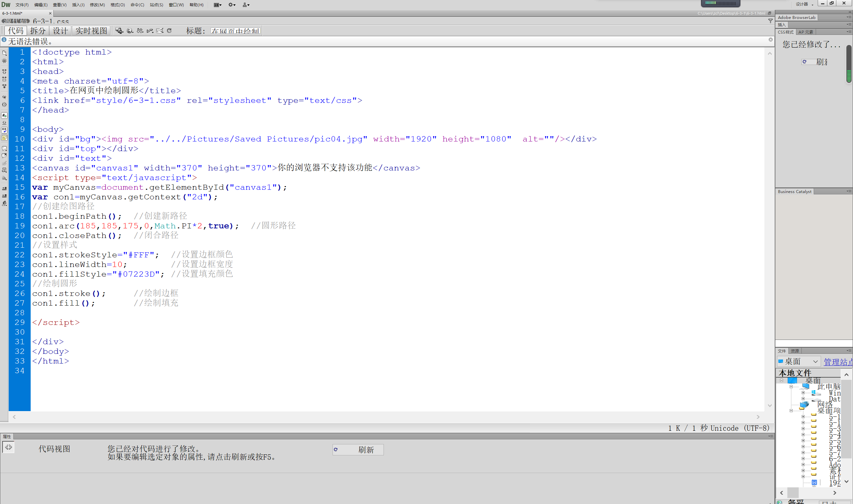Click the split view icon in toolbar

(x=37, y=31)
